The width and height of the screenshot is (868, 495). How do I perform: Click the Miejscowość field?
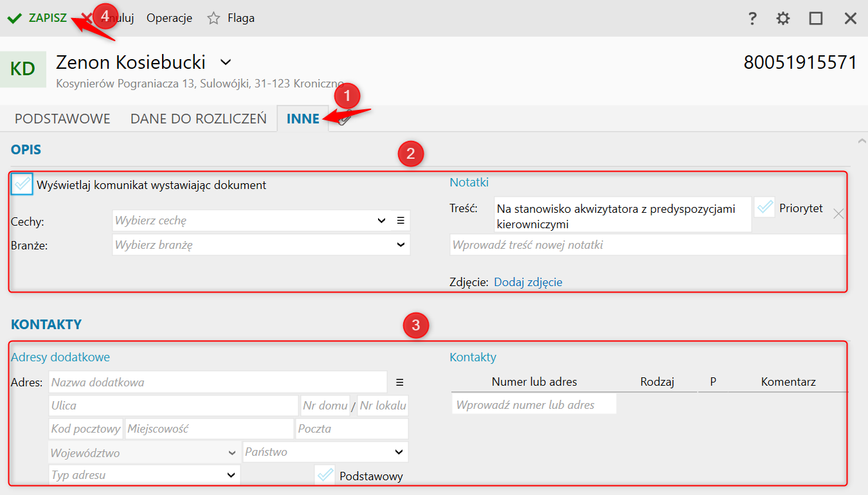(x=210, y=429)
